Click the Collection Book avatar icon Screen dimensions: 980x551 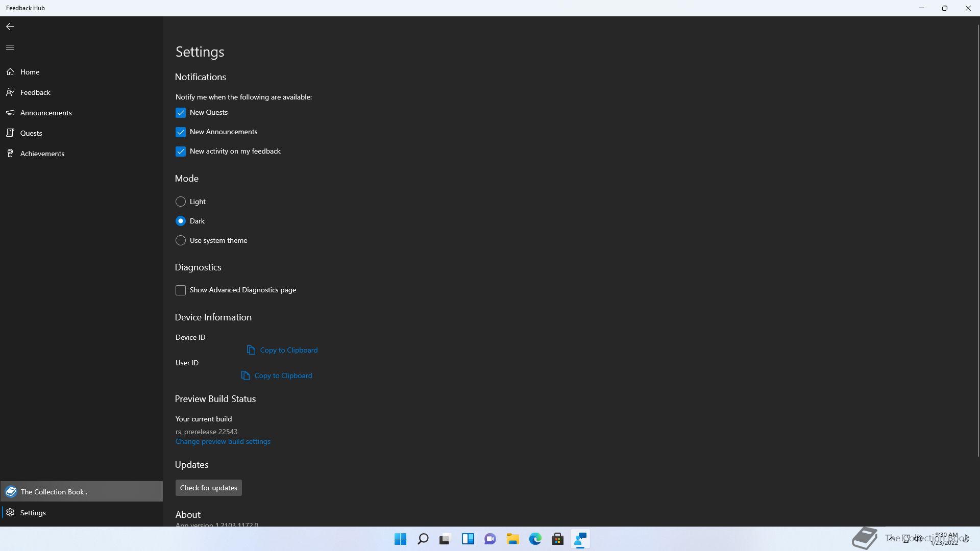pos(11,492)
